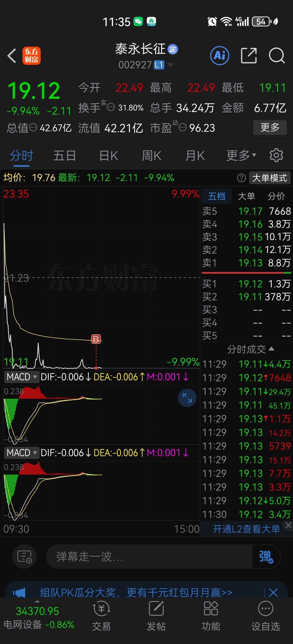
Task: Switch to the 周K tab
Action: click(151, 156)
